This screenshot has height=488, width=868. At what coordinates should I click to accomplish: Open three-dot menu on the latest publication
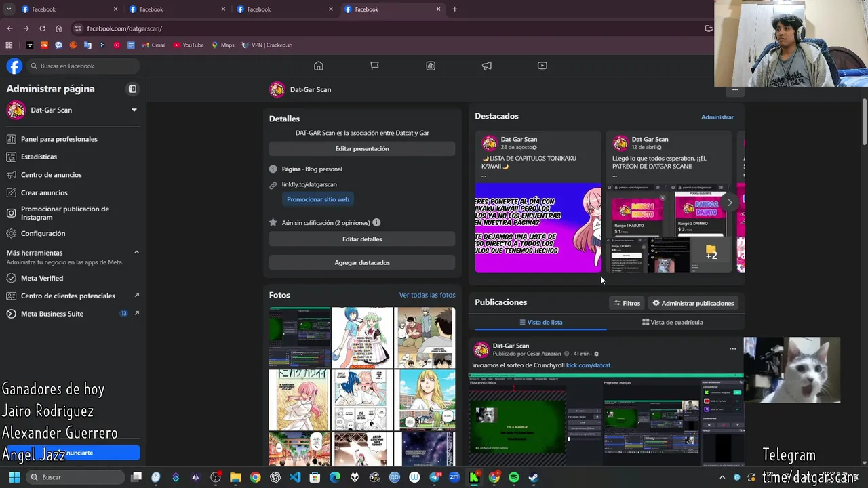(732, 349)
